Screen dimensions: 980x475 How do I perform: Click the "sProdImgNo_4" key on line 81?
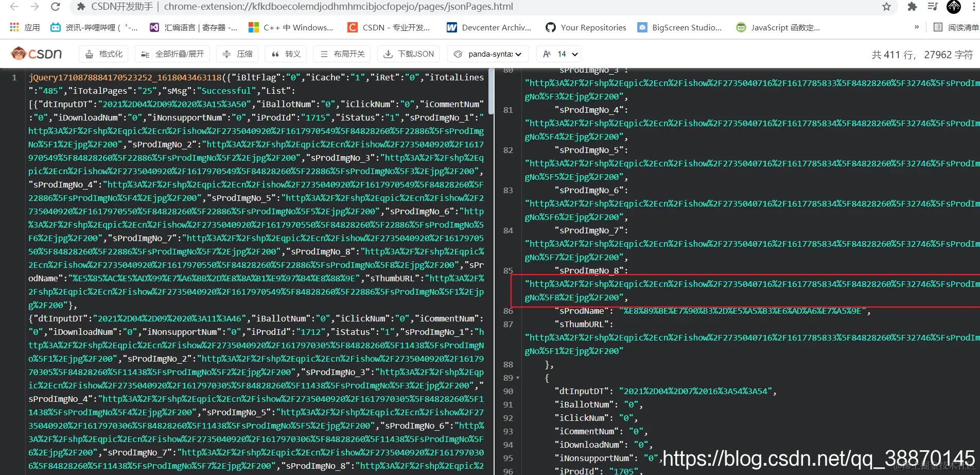click(588, 110)
